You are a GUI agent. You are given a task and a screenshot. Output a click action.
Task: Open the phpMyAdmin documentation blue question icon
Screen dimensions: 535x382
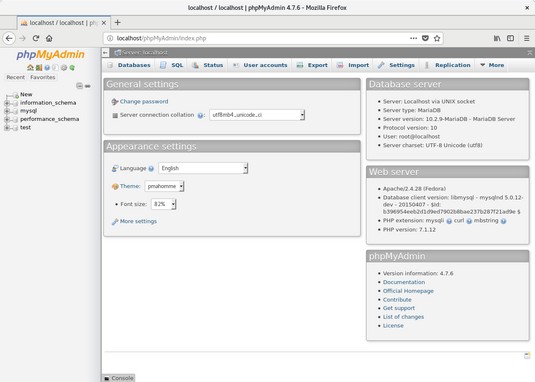click(47, 68)
